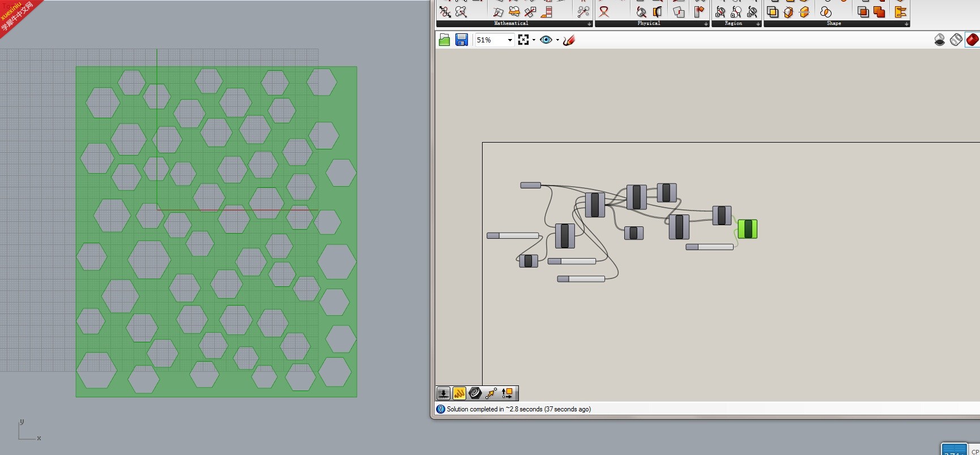980x455 pixels.
Task: Select the orange gridded squares icon in the Shape panel
Action: (879, 12)
